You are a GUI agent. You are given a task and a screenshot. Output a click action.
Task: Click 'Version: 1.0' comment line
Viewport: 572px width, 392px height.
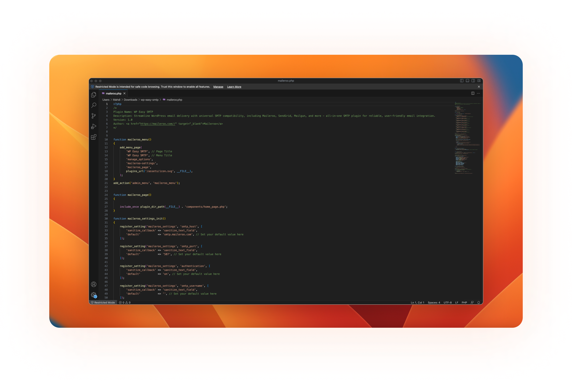(x=123, y=120)
